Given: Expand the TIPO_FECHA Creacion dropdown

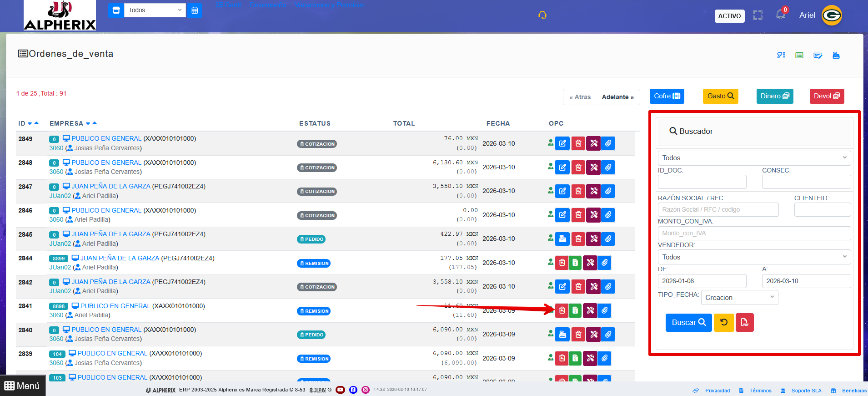Looking at the screenshot, I should tap(739, 298).
